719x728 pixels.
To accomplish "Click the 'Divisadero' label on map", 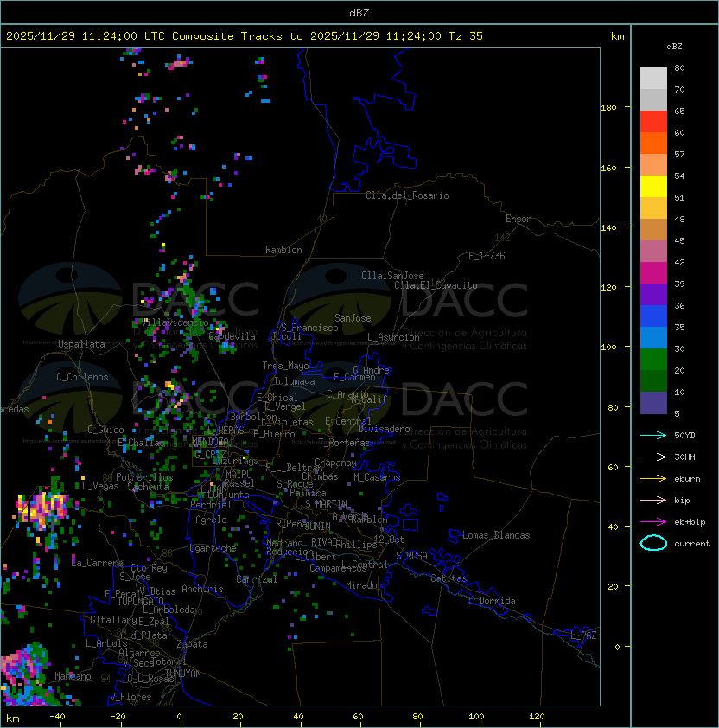I will pos(384,429).
